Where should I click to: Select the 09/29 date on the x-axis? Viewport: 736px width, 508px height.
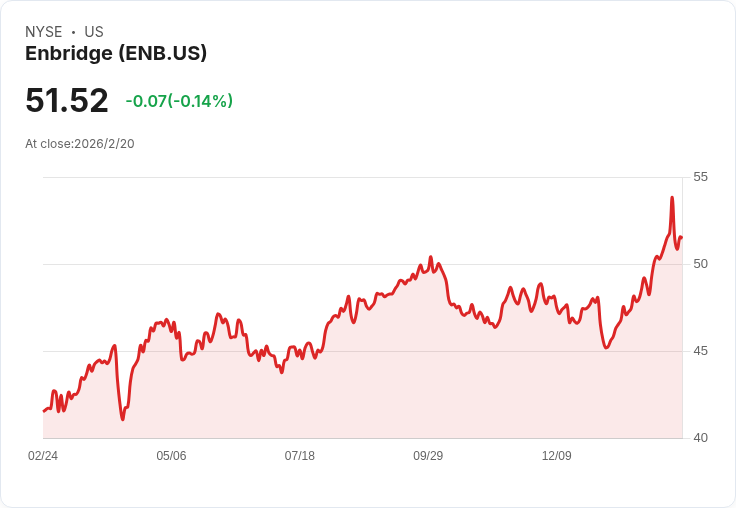(428, 456)
